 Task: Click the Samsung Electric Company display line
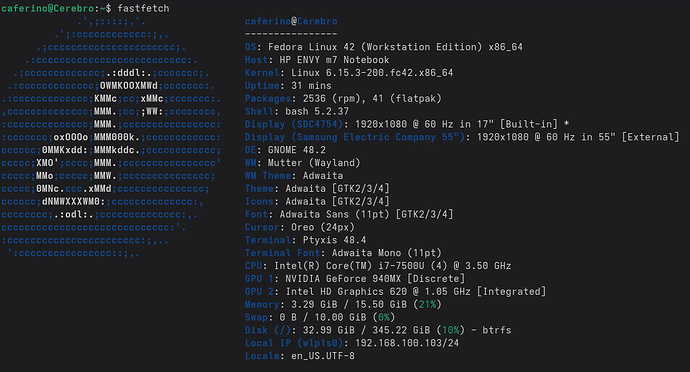tap(462, 137)
